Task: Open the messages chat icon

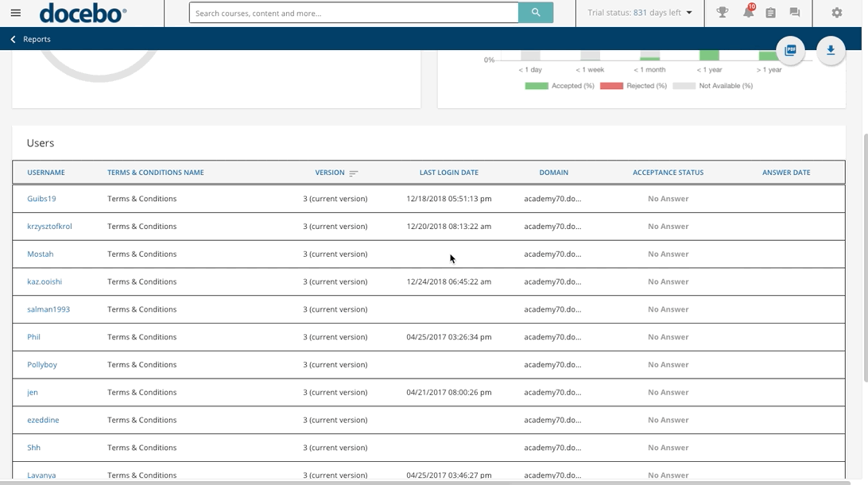Action: pos(795,12)
